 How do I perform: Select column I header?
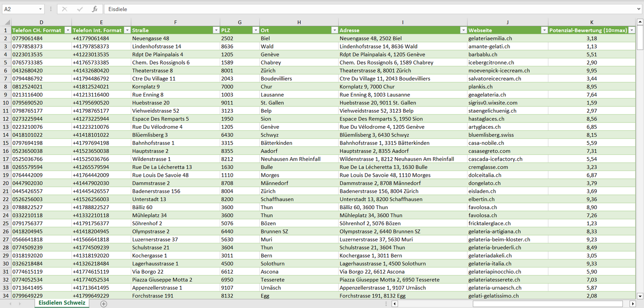tap(402, 22)
